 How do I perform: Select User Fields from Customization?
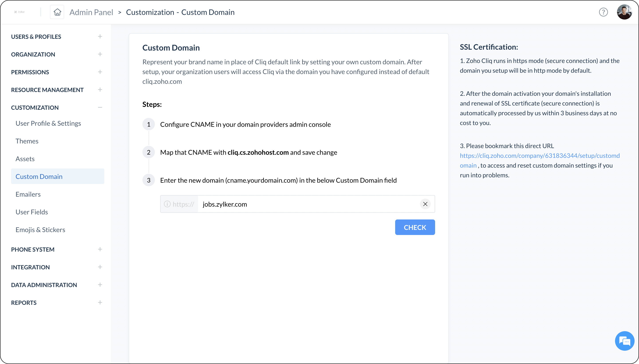(32, 212)
